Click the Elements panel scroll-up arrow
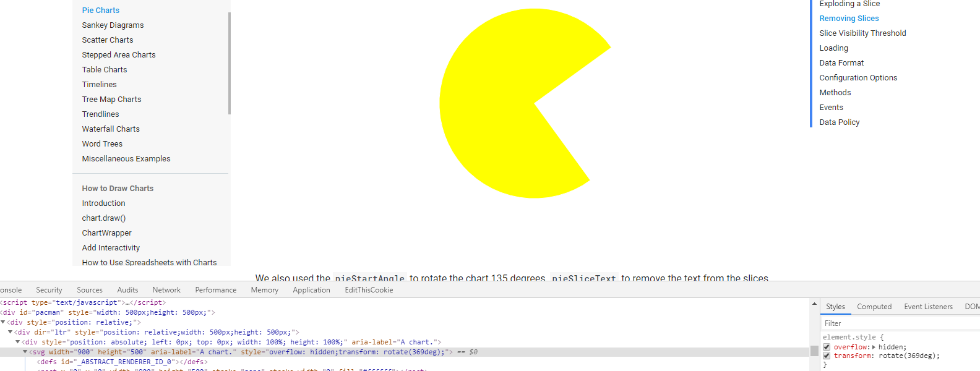 point(814,304)
